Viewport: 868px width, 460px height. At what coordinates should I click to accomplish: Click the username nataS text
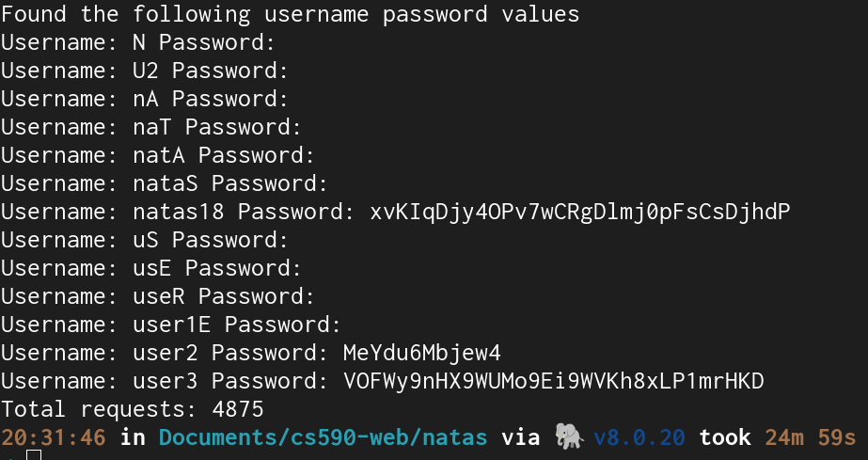click(x=165, y=183)
